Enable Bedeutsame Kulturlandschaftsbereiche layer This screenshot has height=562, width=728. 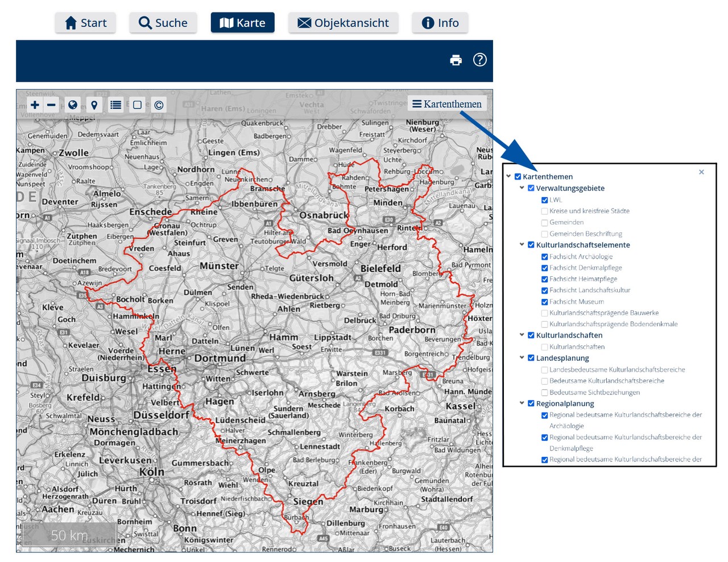(544, 381)
